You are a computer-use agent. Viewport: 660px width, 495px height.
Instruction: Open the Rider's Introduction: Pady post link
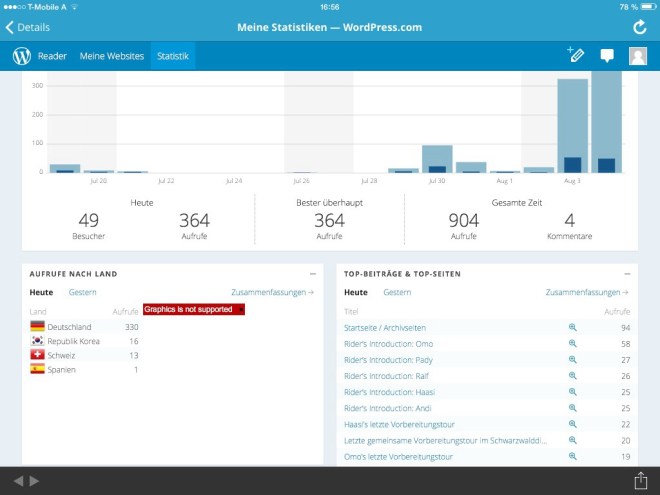coord(388,360)
